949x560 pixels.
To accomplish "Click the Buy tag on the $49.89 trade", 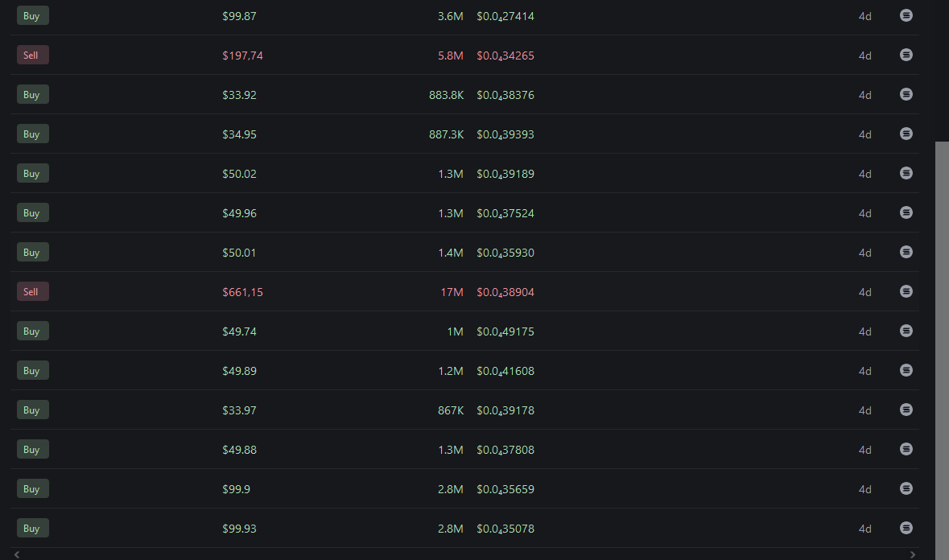I will pyautogui.click(x=33, y=370).
